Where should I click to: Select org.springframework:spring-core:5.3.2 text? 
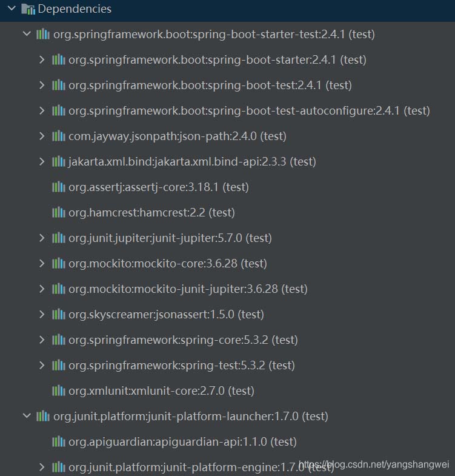(183, 340)
